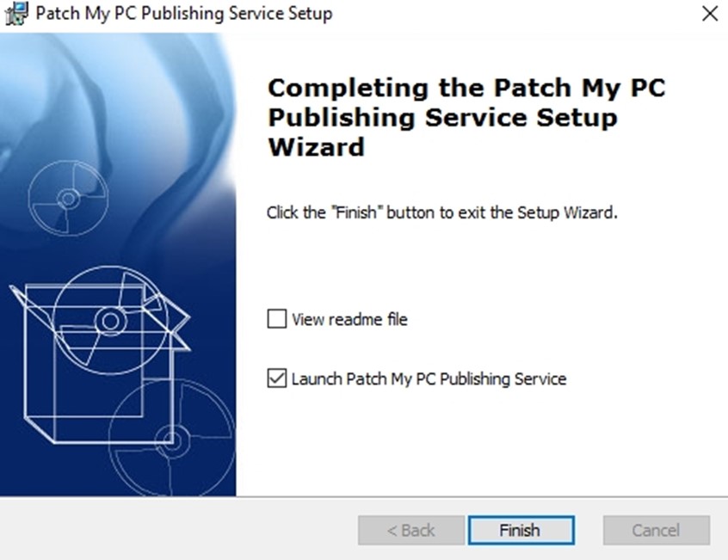Image resolution: width=728 pixels, height=560 pixels.
Task: Click the small CD disc graphic on the banner
Action: point(68,199)
